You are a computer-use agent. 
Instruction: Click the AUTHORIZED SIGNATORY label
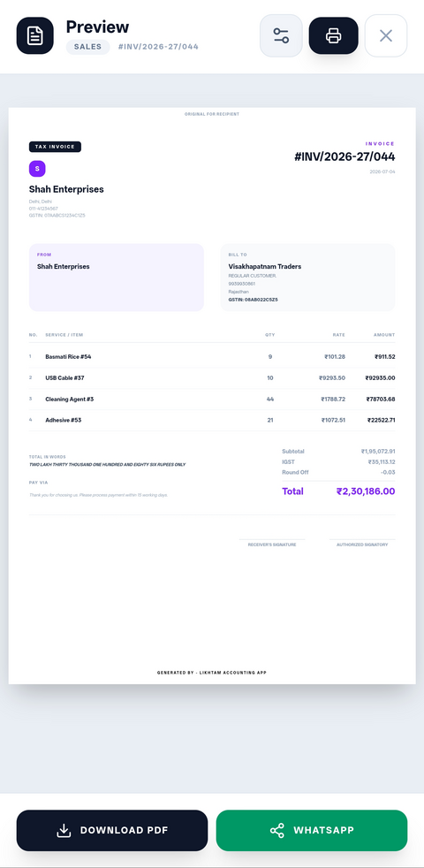362,544
